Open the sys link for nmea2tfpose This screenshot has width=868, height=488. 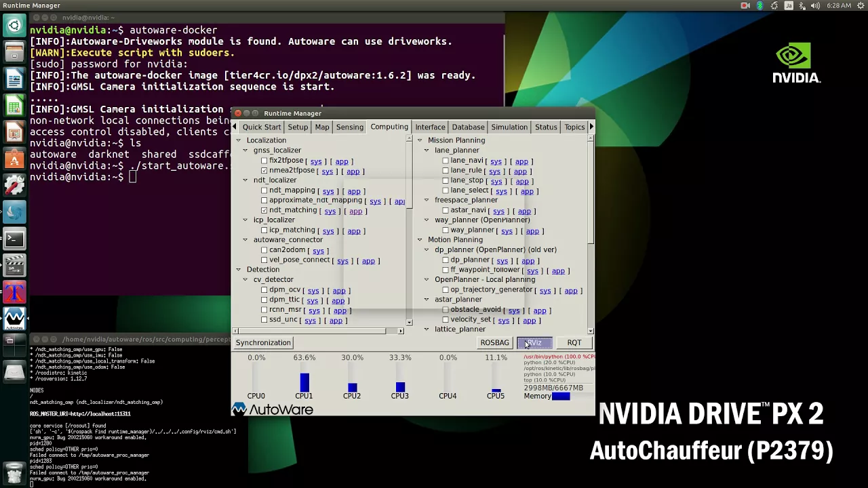coord(327,171)
